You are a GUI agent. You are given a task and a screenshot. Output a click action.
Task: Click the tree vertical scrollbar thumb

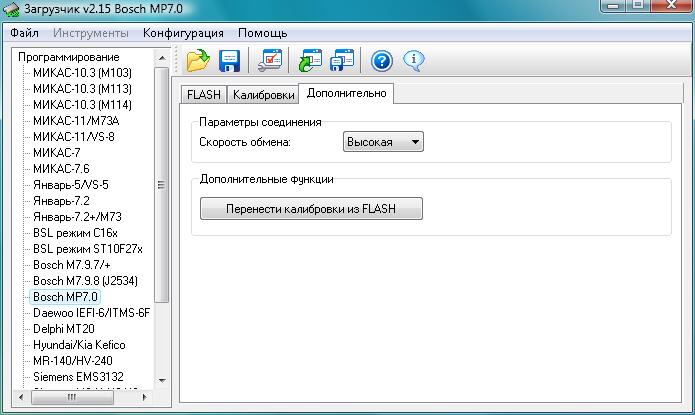coord(162,184)
